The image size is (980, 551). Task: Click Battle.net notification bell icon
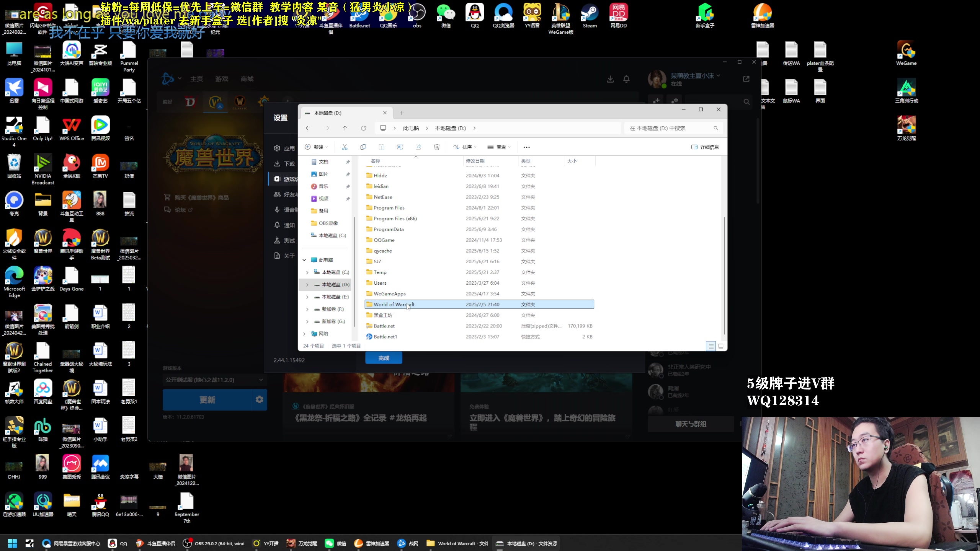626,79
